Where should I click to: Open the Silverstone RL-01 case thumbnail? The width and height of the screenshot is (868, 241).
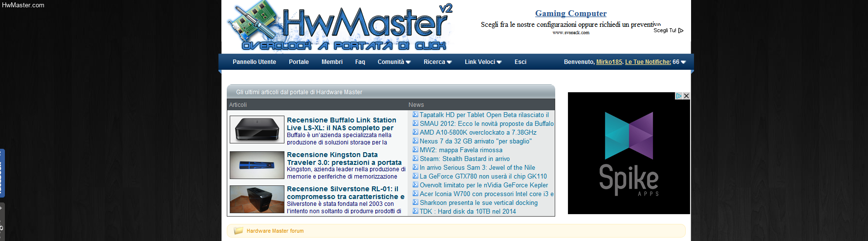point(257,199)
